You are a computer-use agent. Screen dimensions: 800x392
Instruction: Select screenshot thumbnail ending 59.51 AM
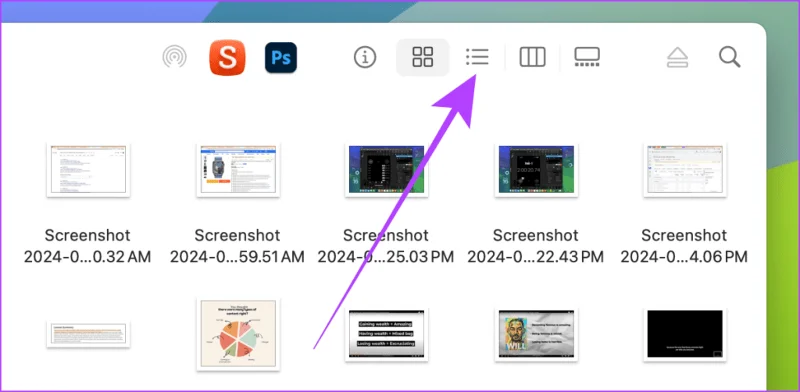click(x=238, y=169)
